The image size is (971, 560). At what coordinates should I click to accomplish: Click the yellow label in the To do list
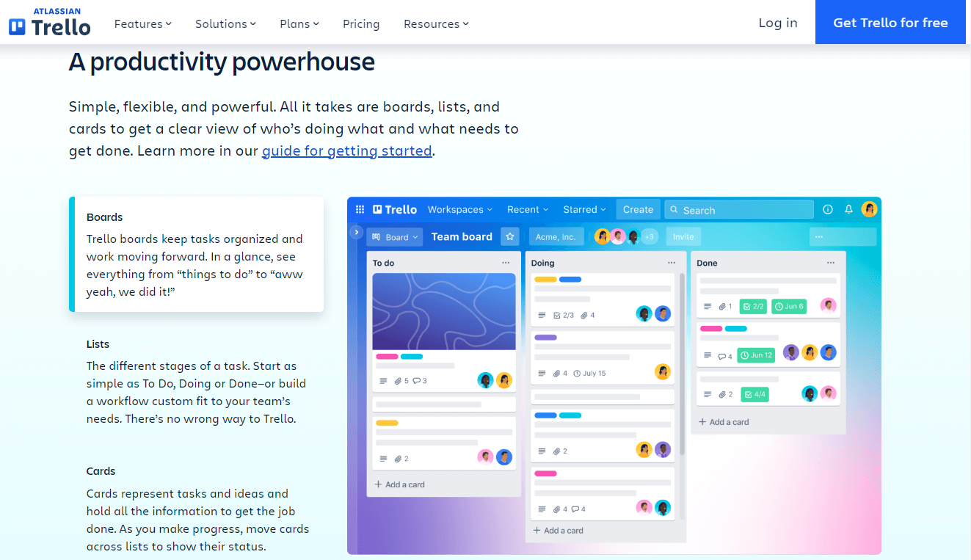387,423
